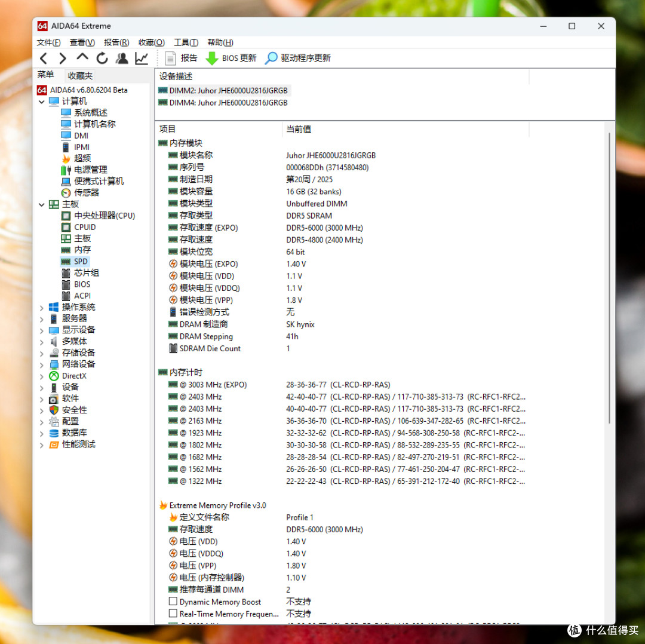Collapse the 计算机 tree node
This screenshot has width=645, height=644.
pos(42,102)
